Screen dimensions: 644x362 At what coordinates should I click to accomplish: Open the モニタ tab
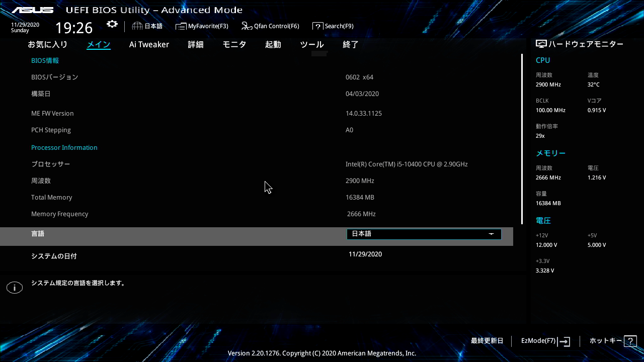234,44
